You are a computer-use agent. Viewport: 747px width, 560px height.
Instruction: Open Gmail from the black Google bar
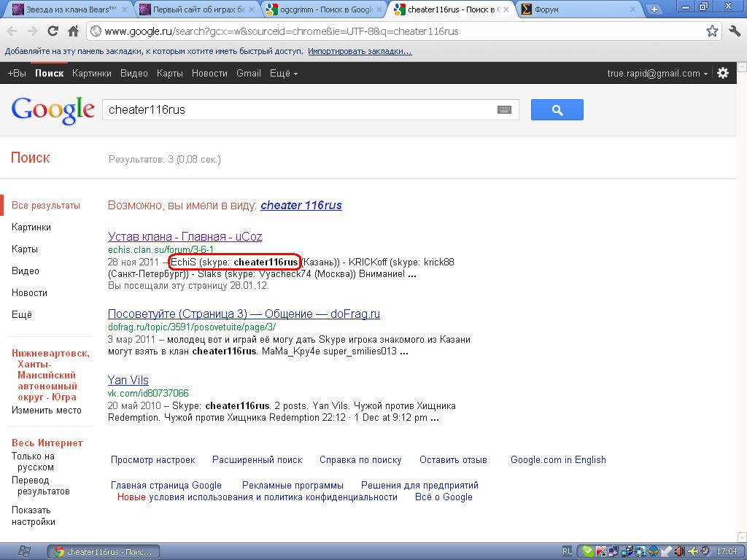pos(248,74)
